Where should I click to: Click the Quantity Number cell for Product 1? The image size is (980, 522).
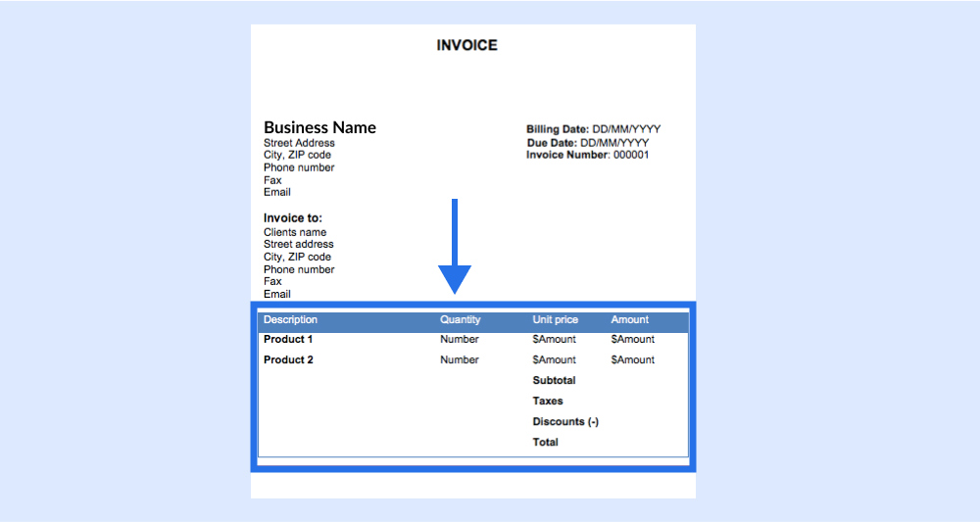tap(459, 339)
